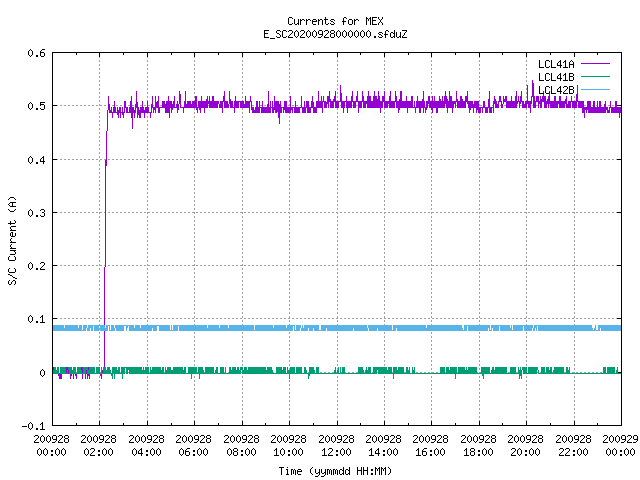Click the 200928 22:00 x-axis tick label
Screen dimensions: 640x480
tap(573, 446)
